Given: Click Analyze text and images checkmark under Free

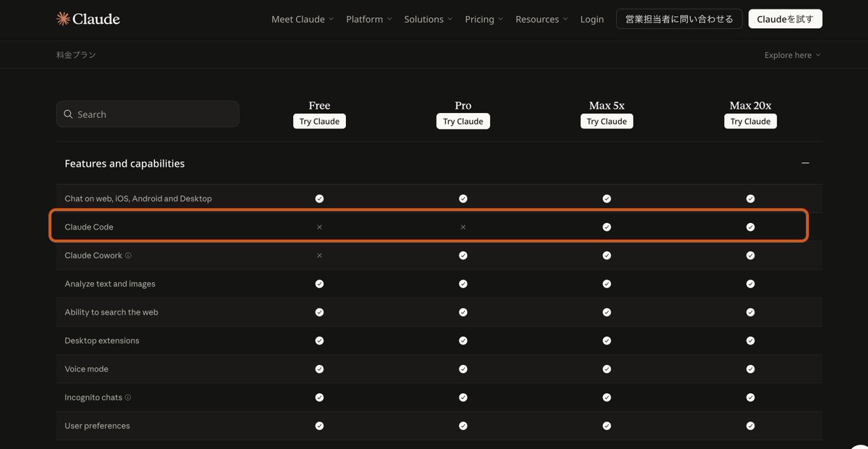Looking at the screenshot, I should tap(319, 284).
